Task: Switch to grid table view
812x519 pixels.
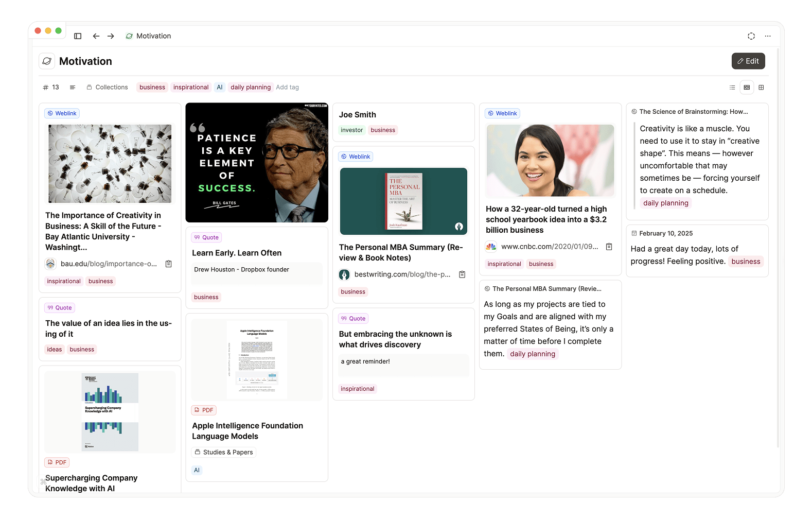Action: 761,88
